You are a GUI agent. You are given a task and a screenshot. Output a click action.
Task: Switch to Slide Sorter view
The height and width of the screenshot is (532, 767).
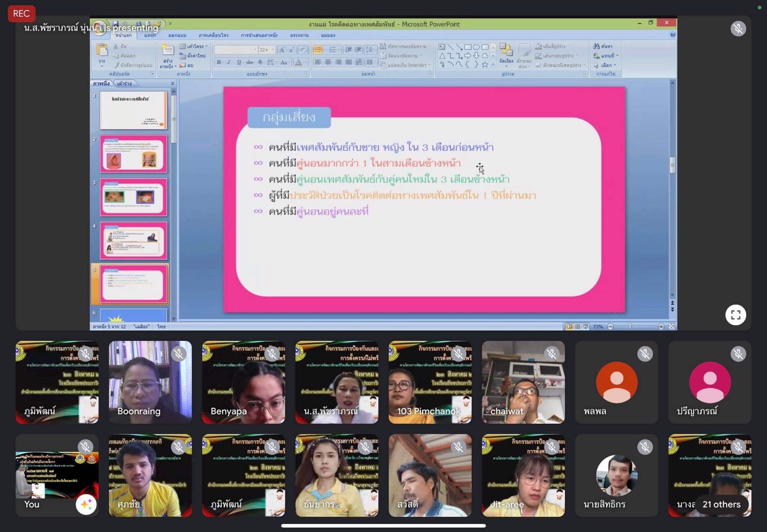click(577, 326)
